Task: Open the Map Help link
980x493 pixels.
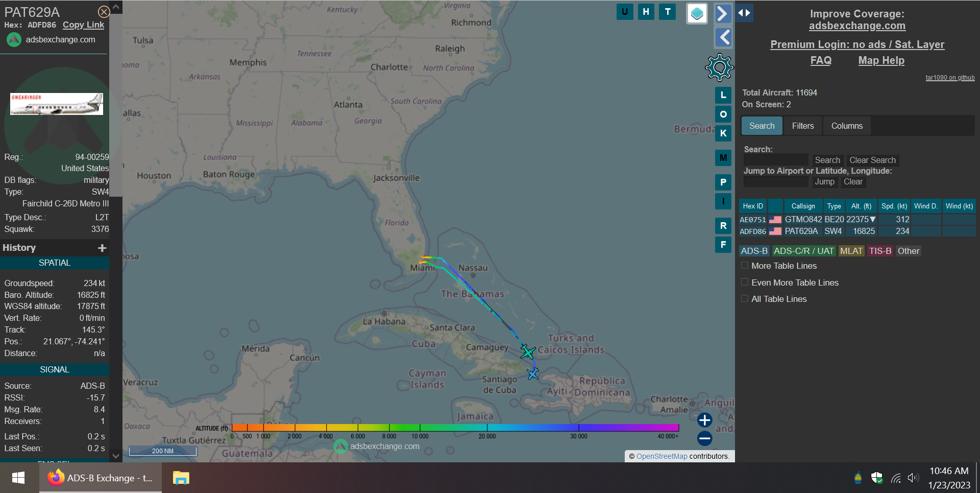Action: (881, 60)
